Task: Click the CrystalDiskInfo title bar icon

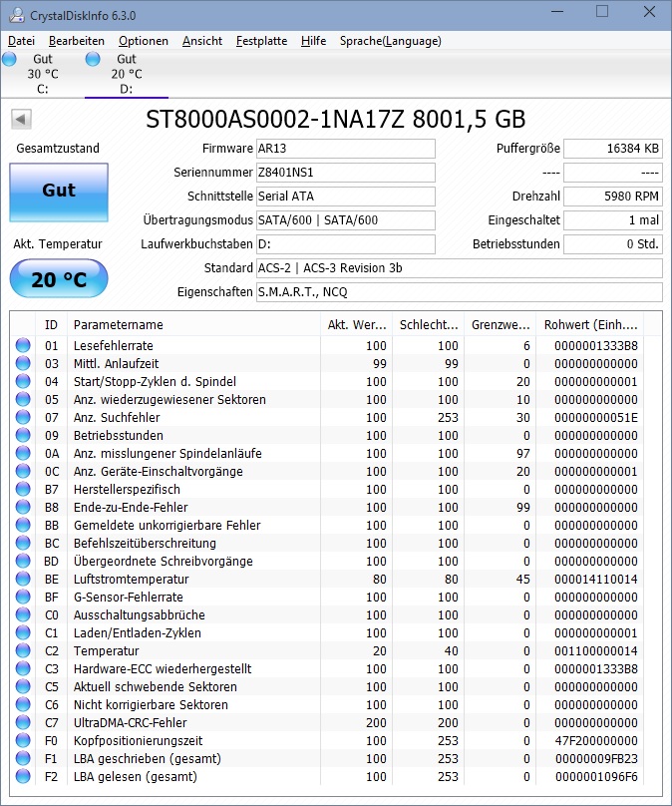Action: [16, 15]
